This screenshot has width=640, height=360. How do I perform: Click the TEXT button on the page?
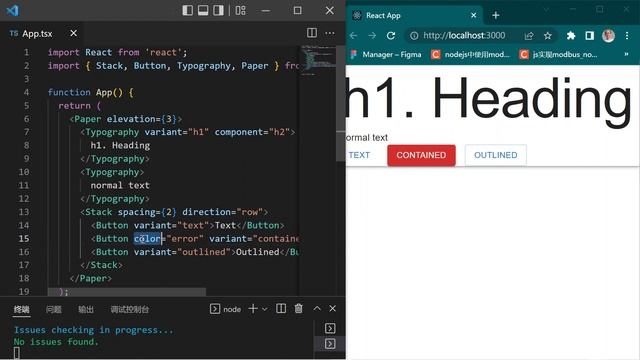tap(359, 155)
